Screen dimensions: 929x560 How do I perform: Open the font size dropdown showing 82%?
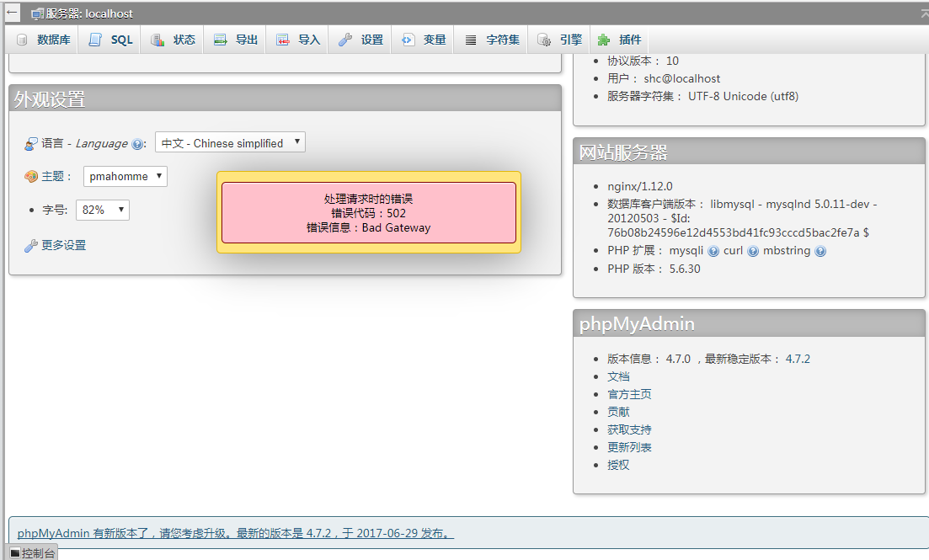(103, 210)
